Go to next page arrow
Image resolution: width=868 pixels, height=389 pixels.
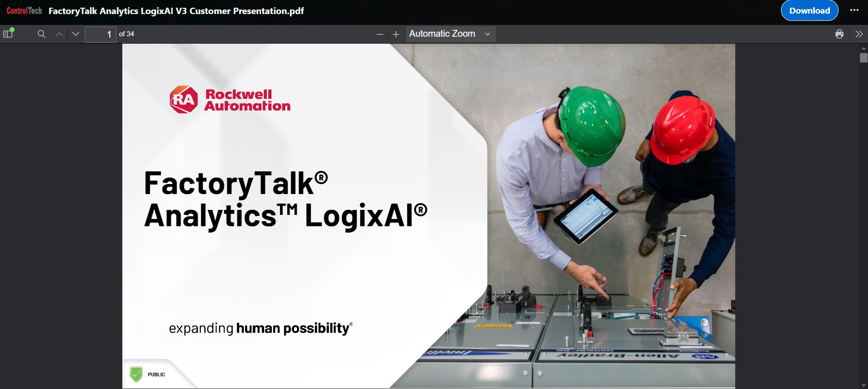[x=76, y=34]
